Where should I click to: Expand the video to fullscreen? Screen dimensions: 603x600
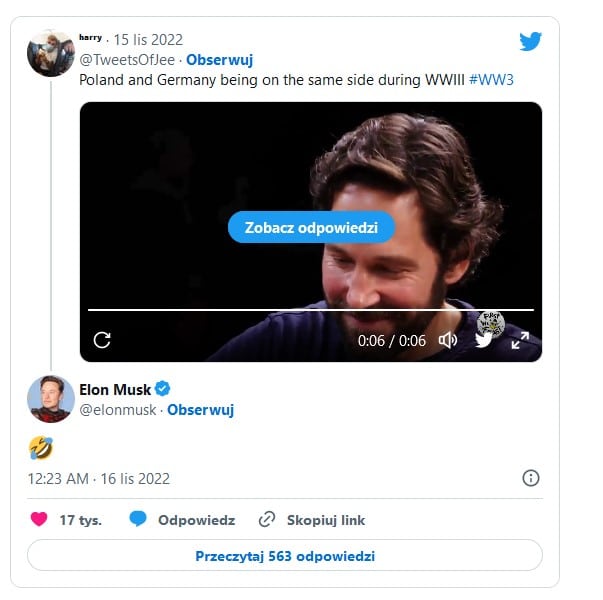tap(520, 340)
